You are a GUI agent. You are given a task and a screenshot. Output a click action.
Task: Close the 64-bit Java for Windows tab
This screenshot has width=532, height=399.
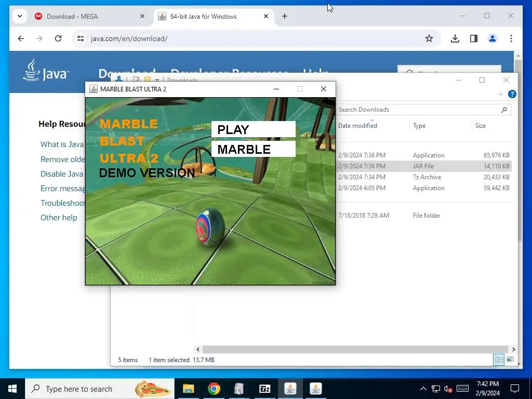point(266,16)
